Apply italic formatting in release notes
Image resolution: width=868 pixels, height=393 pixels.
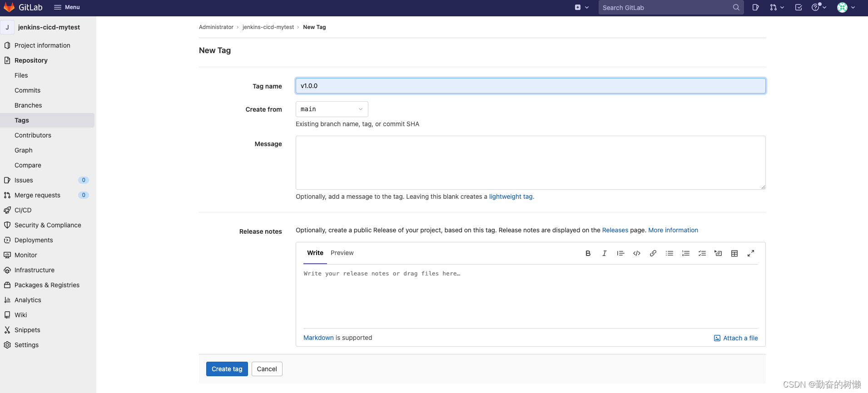click(x=604, y=253)
